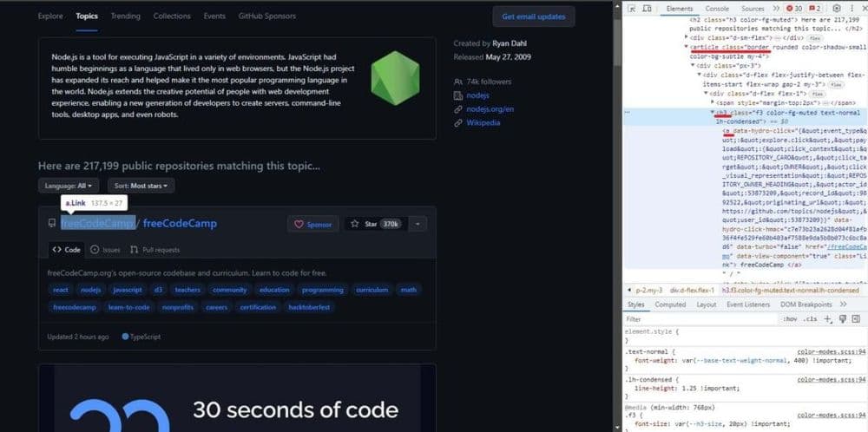Open the Sort: Most stars dropdown
Screen dimensions: 868x432
[141, 186]
